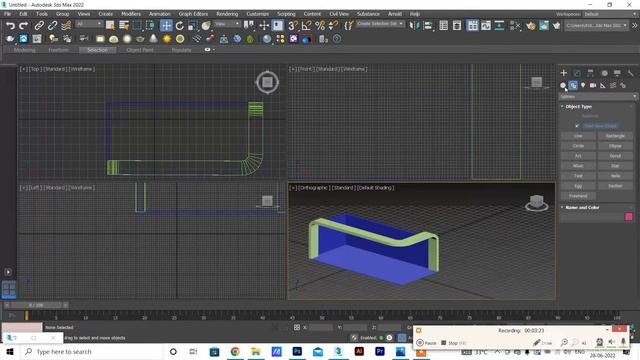Open the Reference Coordinate System 'View' dropdown
The height and width of the screenshot is (360, 640).
click(227, 24)
